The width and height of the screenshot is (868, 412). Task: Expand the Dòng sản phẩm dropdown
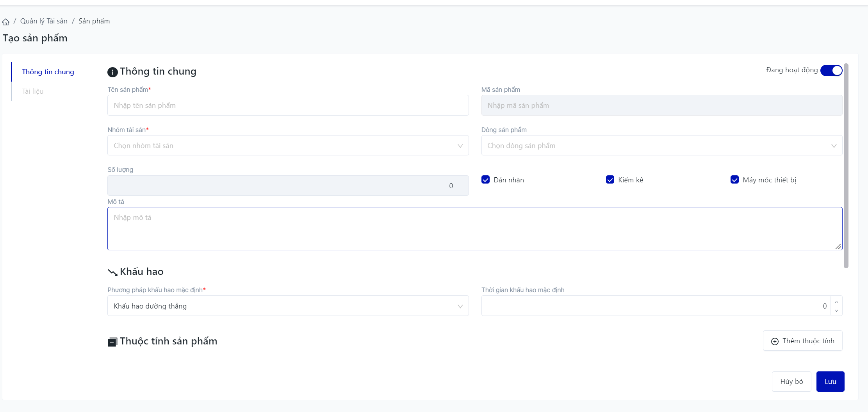[661, 146]
